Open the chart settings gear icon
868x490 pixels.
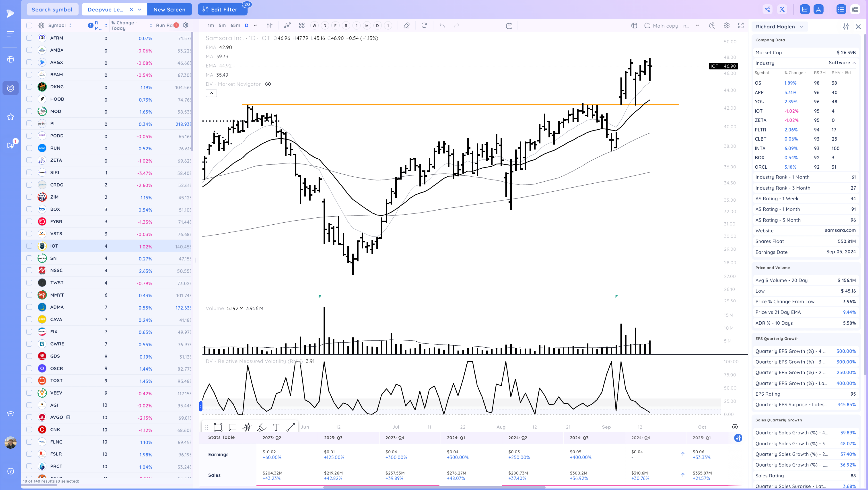pyautogui.click(x=727, y=26)
